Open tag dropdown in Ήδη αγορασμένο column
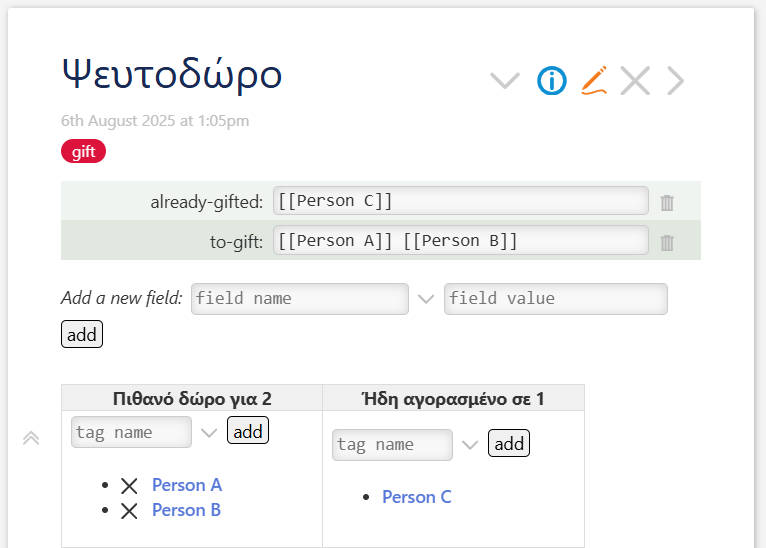This screenshot has height=548, width=766. pyautogui.click(x=470, y=445)
